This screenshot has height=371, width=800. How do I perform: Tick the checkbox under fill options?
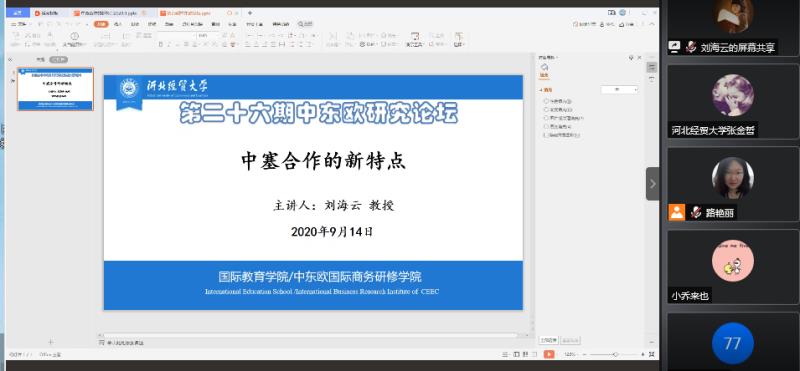tap(546, 135)
